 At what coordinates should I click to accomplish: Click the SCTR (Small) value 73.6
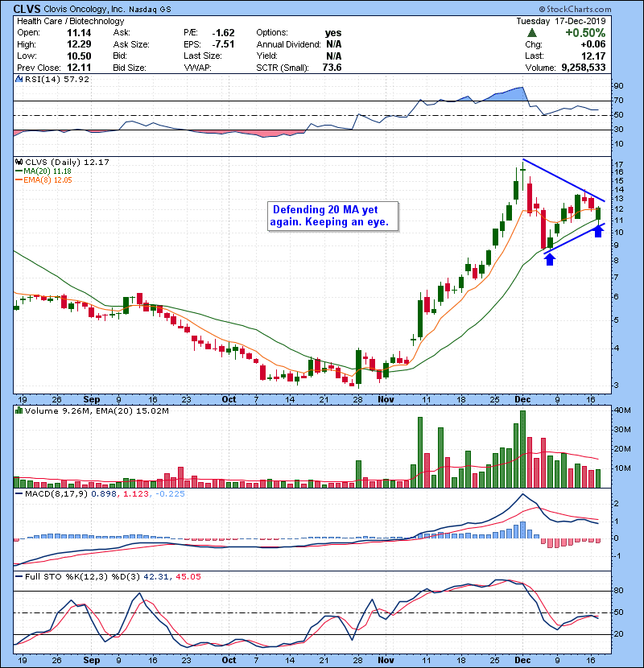[x=332, y=68]
